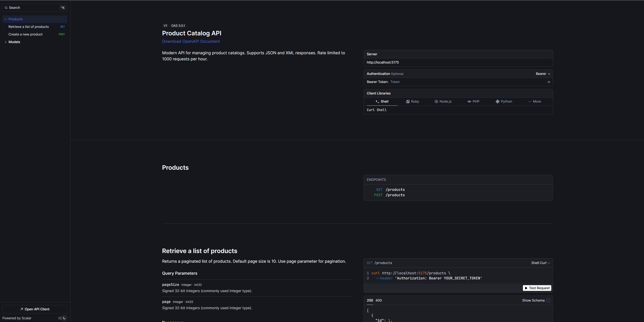Select the Node.js client library icon
The height and width of the screenshot is (322, 644).
[x=436, y=101]
